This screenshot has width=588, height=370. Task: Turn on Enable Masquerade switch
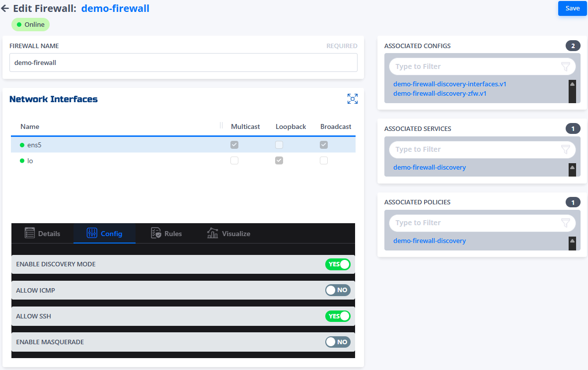click(x=338, y=342)
